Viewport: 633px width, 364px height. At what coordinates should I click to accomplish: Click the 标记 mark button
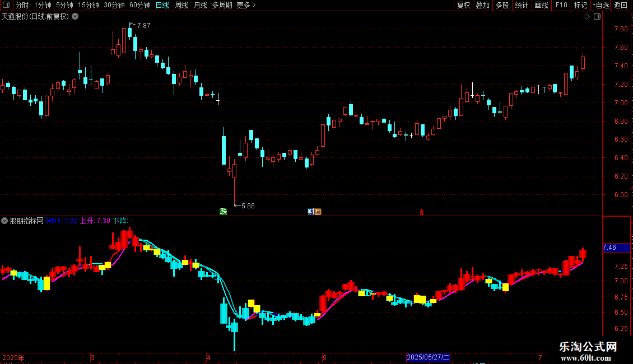pyautogui.click(x=580, y=5)
